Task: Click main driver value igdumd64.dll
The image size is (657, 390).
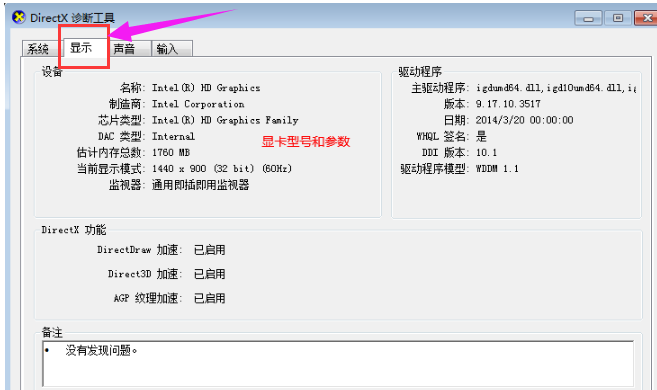Action: 556,88
